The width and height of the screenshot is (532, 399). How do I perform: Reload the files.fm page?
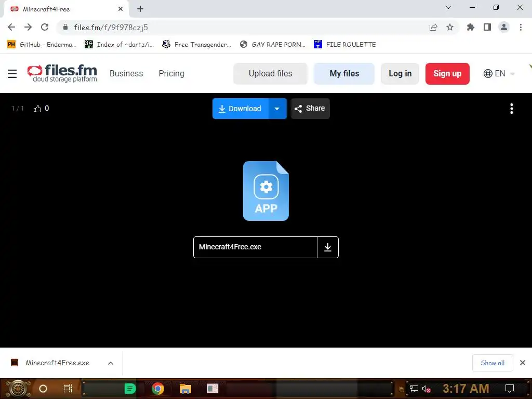point(45,27)
